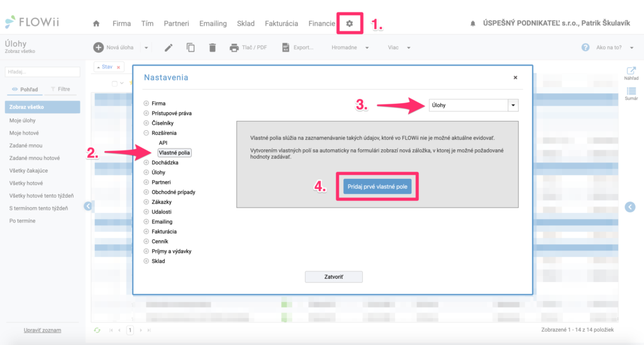Expand the Číselníky node
This screenshot has width=644, height=345.
(146, 123)
